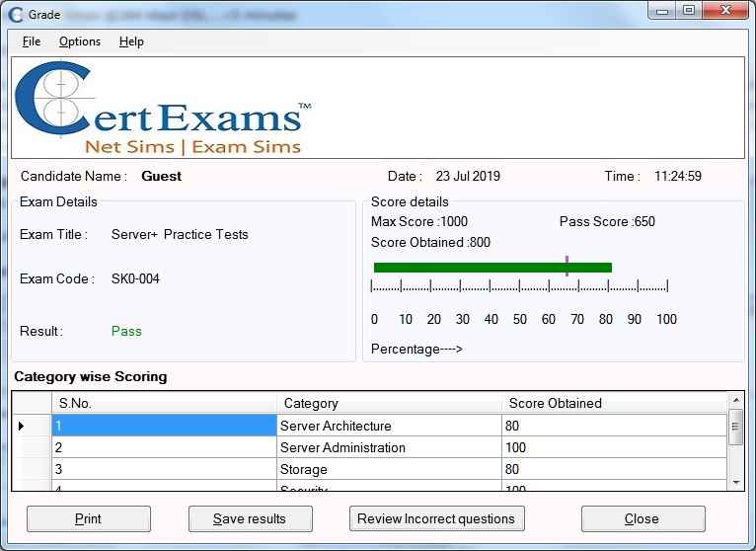Click the candidate name Guest
756x551 pixels.
click(x=162, y=176)
